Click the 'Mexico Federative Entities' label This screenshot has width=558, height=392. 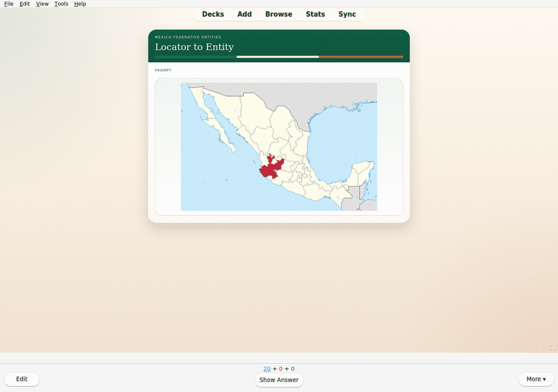click(188, 37)
